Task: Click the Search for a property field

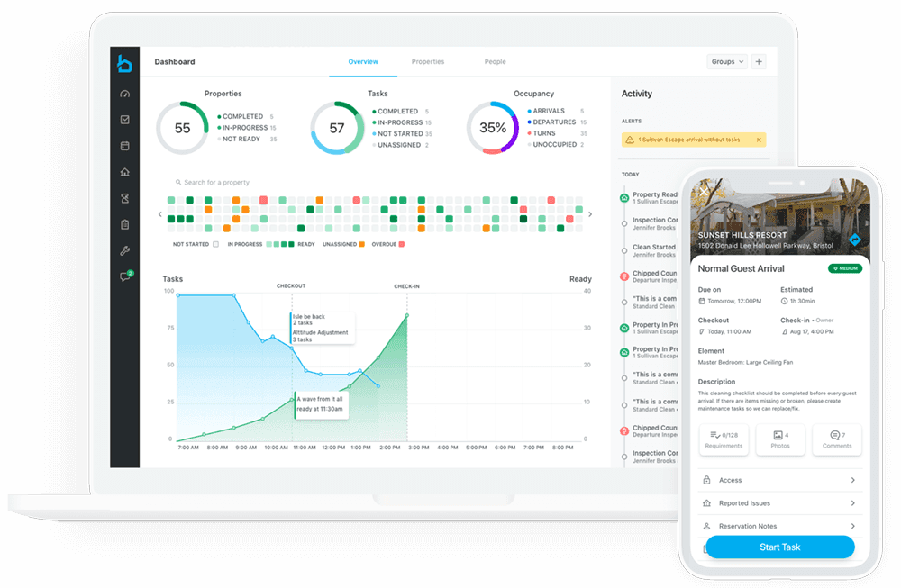Action: [252, 183]
